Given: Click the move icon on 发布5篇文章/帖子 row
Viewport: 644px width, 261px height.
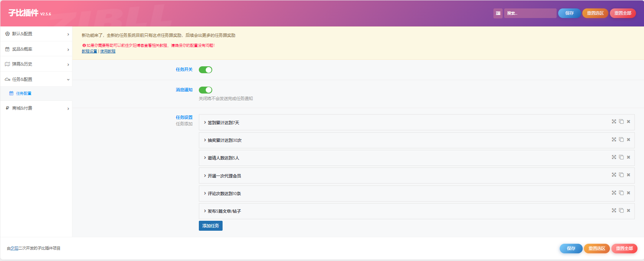Looking at the screenshot, I should [x=614, y=210].
